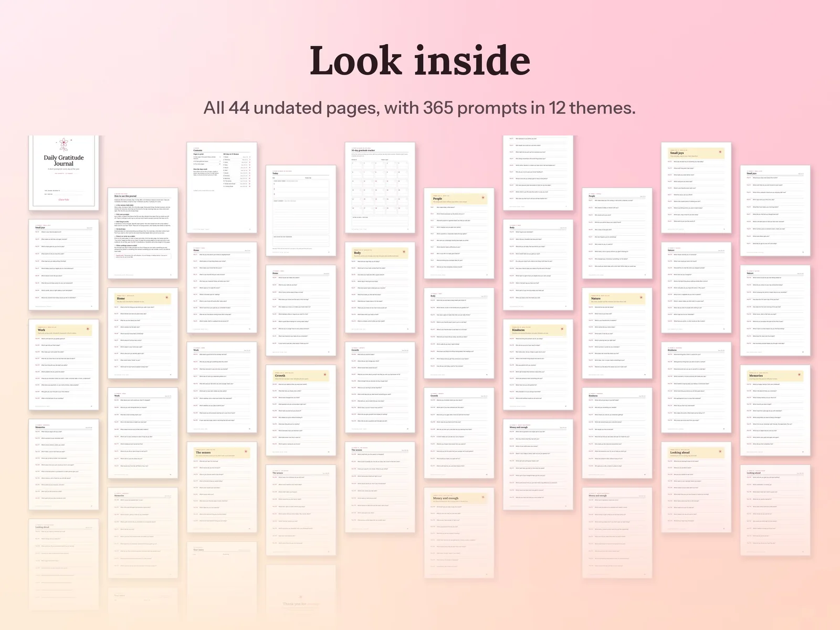Open the 'How to use this journal' page
Screen dimensions: 840x630
143,233
